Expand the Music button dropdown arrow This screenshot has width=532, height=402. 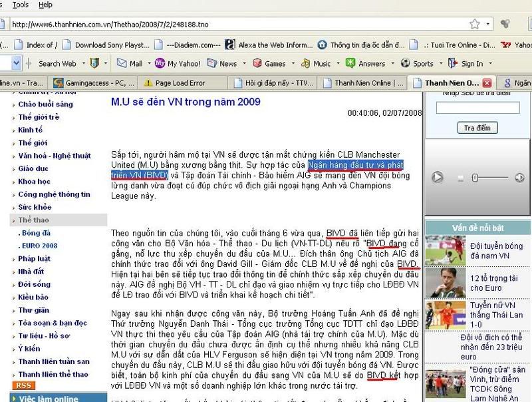(338, 63)
